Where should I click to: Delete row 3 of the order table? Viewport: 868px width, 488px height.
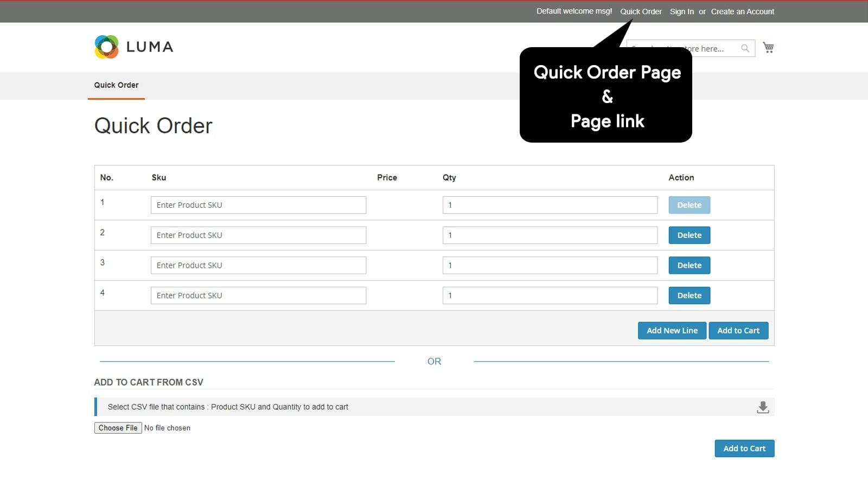coord(690,265)
